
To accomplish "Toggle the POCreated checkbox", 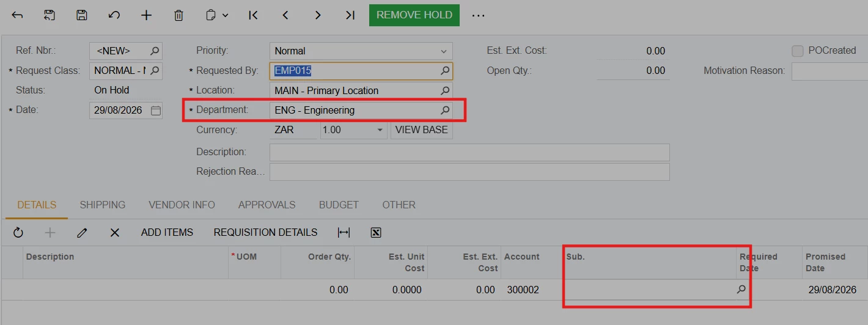I will coord(797,51).
